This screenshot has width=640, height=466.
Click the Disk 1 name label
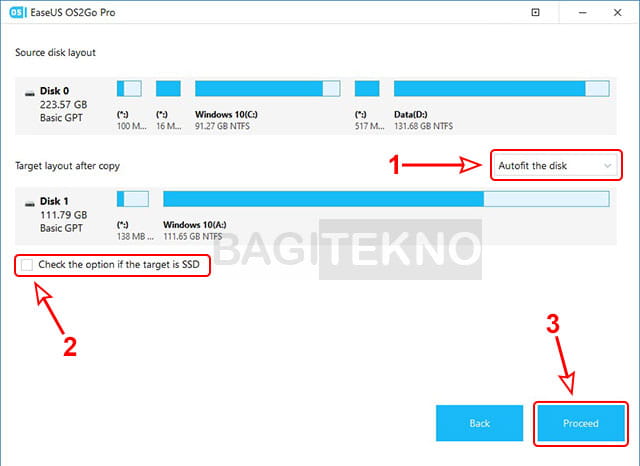pos(54,201)
